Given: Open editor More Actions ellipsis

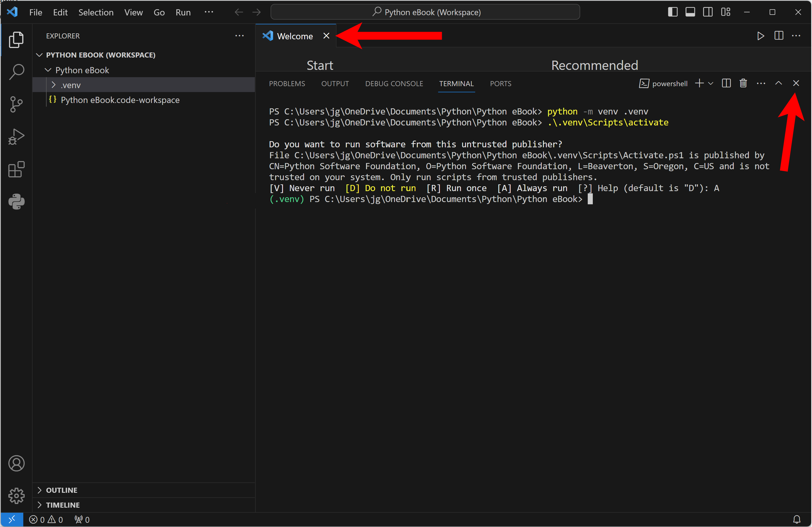Looking at the screenshot, I should 796,36.
